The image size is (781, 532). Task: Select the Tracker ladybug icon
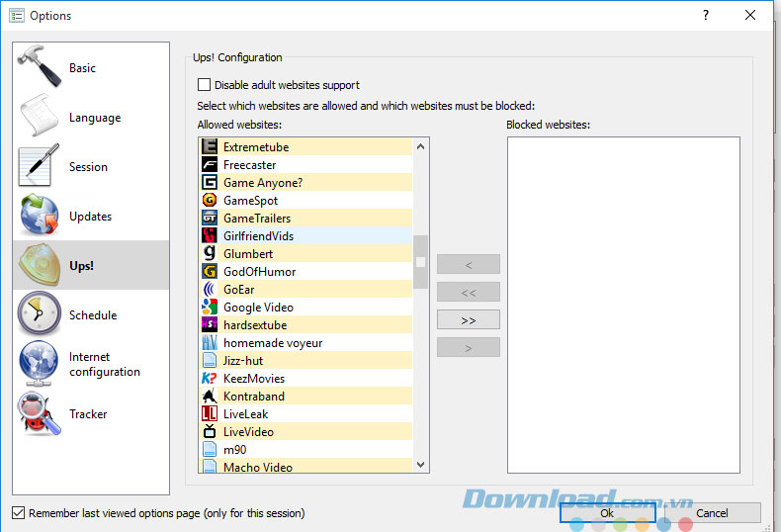point(39,413)
